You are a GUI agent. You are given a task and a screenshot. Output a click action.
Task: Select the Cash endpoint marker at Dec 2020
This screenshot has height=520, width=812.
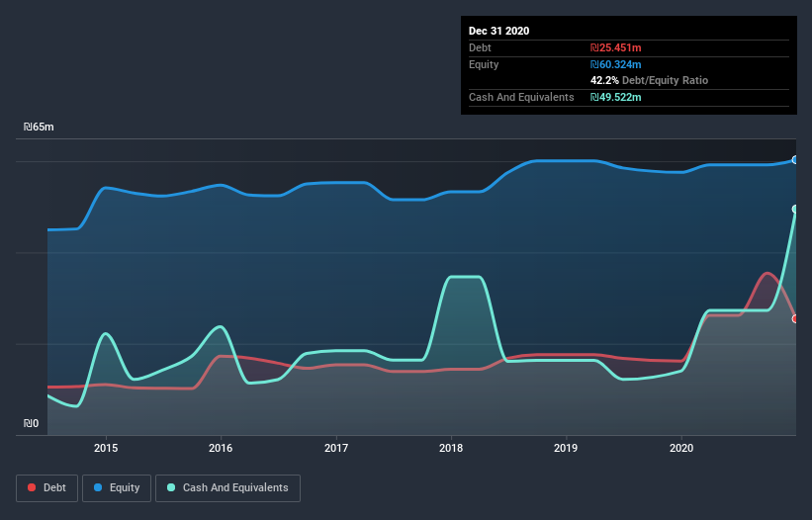tap(795, 209)
